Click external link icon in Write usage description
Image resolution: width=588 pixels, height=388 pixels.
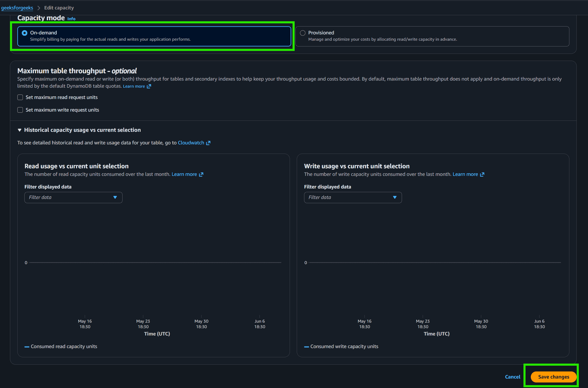click(x=482, y=174)
